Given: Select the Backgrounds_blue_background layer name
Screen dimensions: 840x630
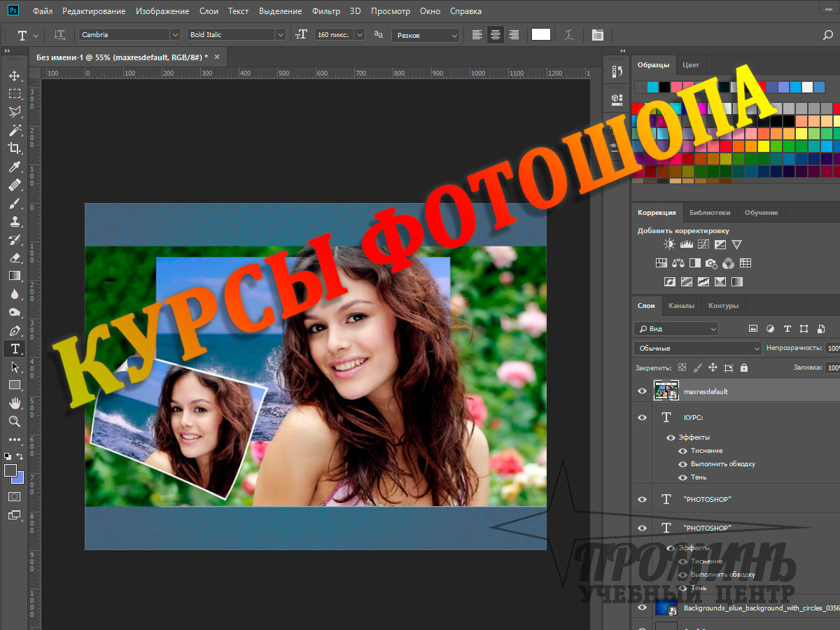Looking at the screenshot, I should 762,608.
